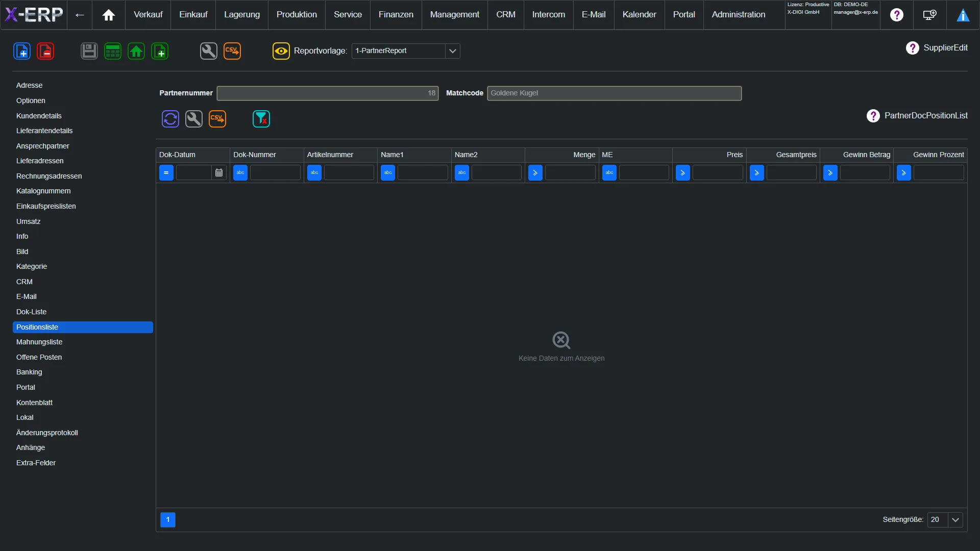
Task: Open the Lagerung menu
Action: pos(242,15)
